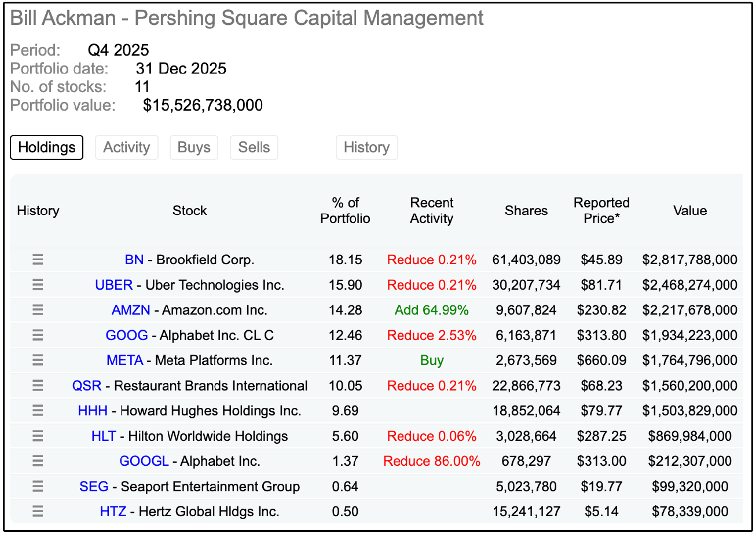Image resolution: width=756 pixels, height=533 pixels.
Task: Open the HTZ ticker link
Action: point(112,512)
